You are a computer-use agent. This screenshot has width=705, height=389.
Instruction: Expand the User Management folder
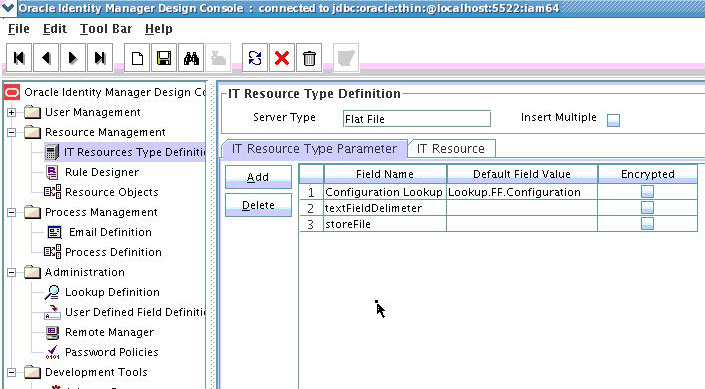[12, 112]
